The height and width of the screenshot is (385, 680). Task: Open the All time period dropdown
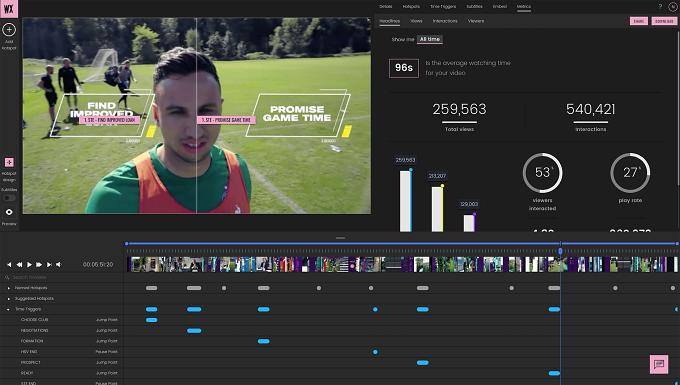[430, 39]
